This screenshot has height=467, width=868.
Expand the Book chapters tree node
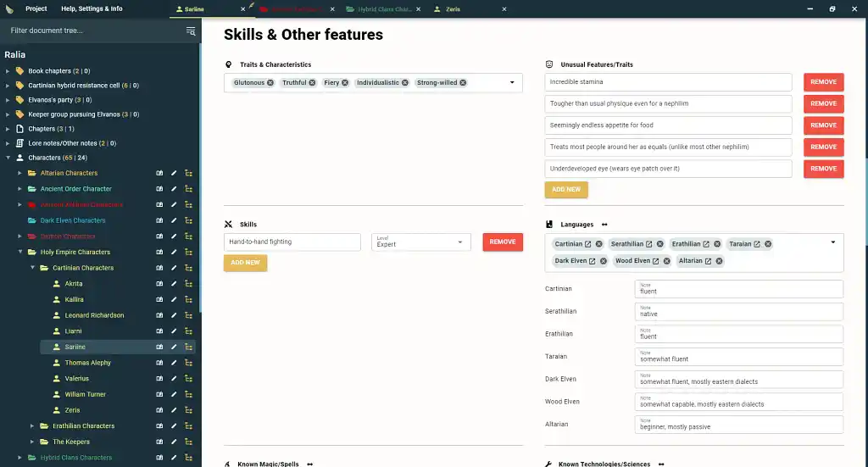(8, 71)
